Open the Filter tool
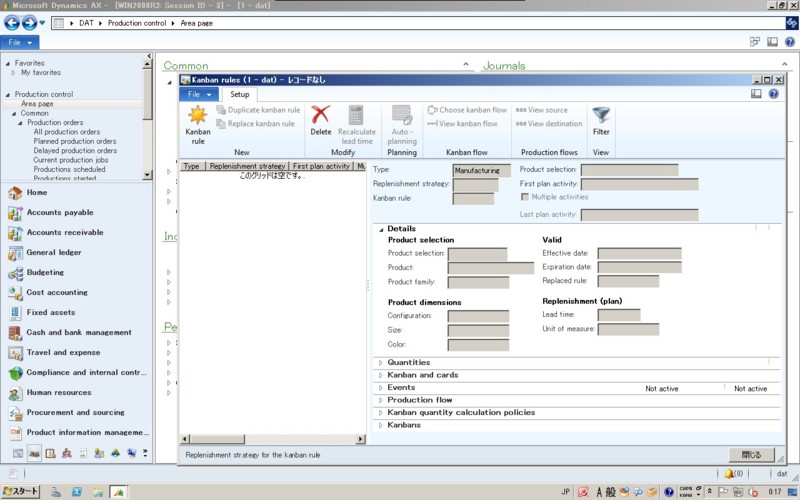 click(601, 120)
